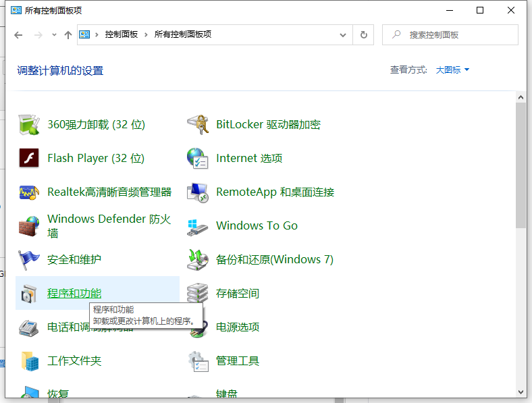Select 所有控制面板项 in the breadcrumb path
The height and width of the screenshot is (403, 532).
[182, 34]
